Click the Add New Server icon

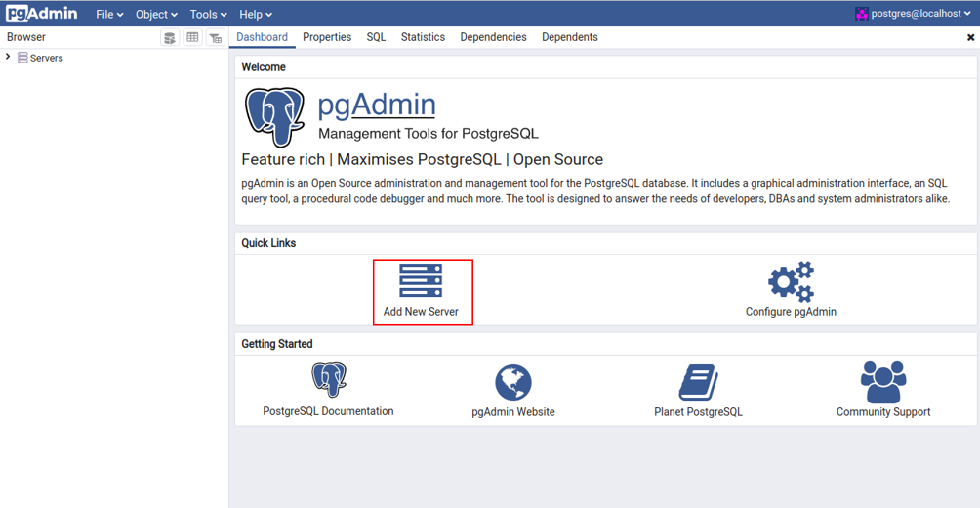[421, 279]
